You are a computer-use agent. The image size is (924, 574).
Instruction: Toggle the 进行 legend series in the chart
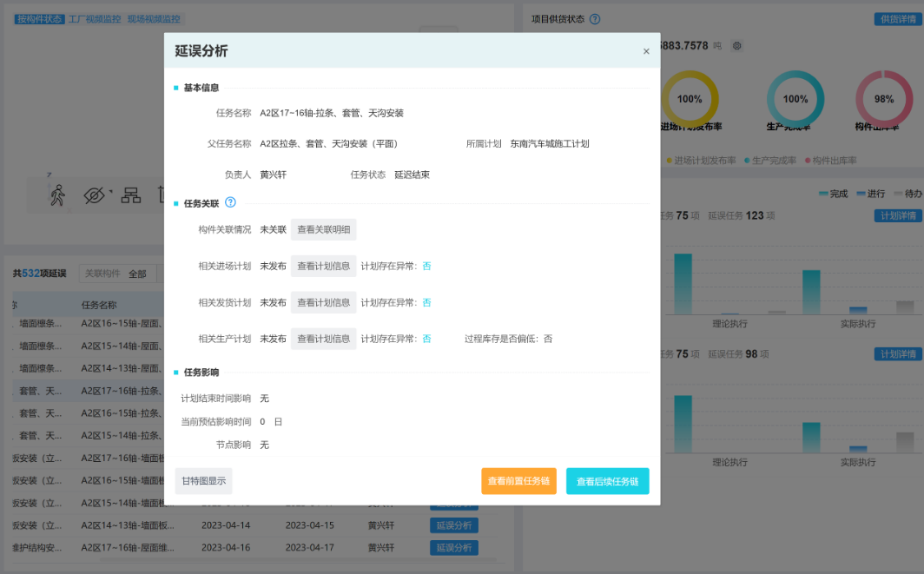[870, 194]
